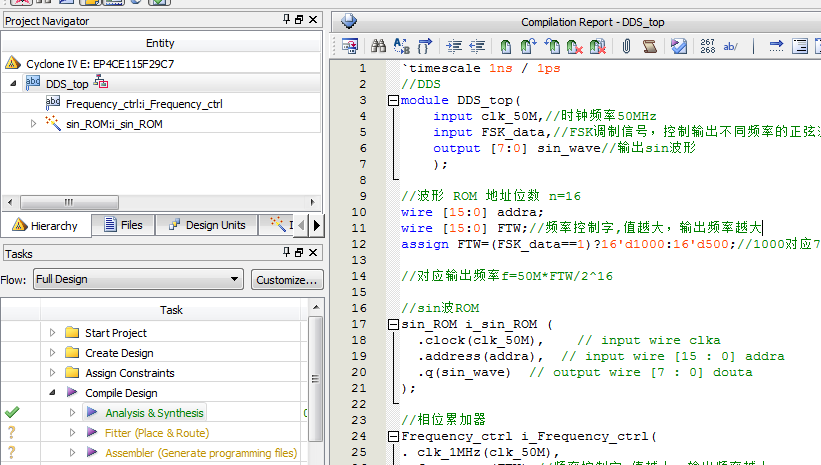Run Assembler (Generate programming files) task
The width and height of the screenshot is (821, 465).
pos(201,452)
